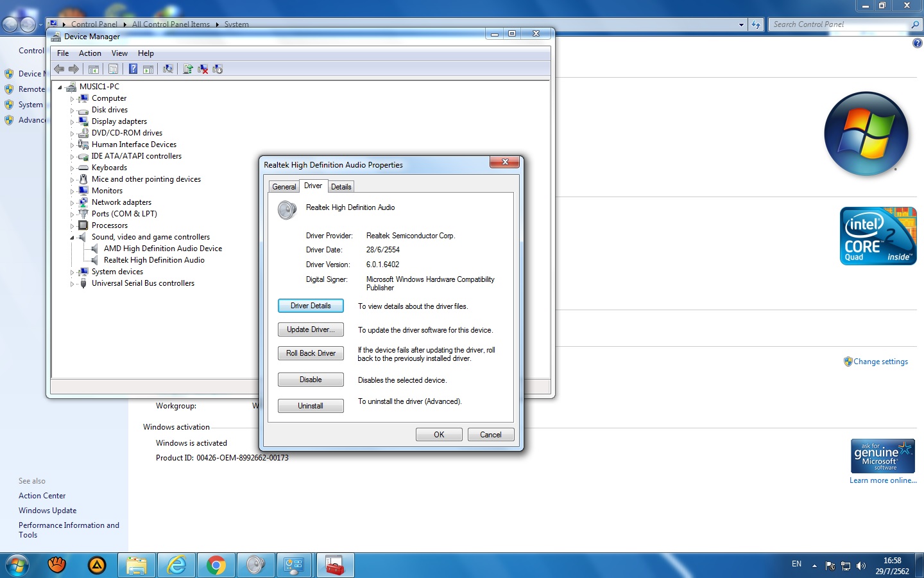924x578 pixels.
Task: Expand the DVD/CD-ROM drives node
Action: point(72,134)
